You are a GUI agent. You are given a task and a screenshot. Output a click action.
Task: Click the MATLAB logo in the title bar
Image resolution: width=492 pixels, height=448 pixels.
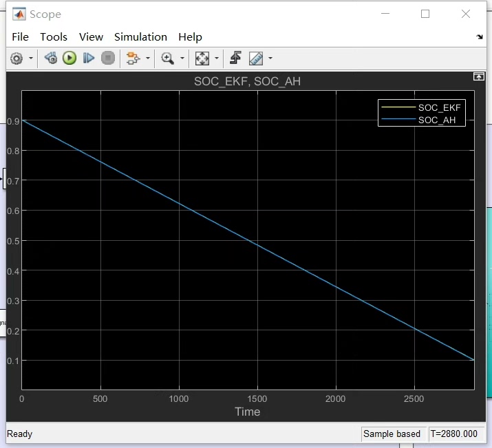click(19, 14)
